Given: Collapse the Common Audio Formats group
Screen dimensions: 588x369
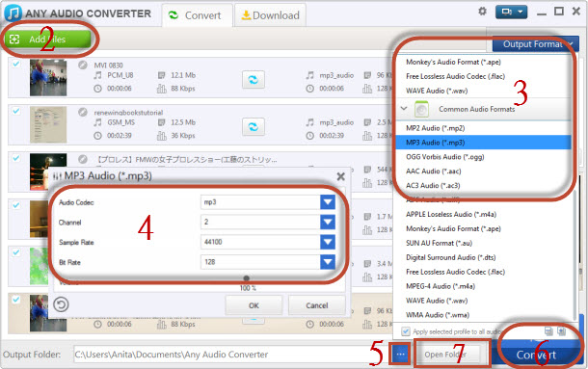Looking at the screenshot, I should [404, 108].
